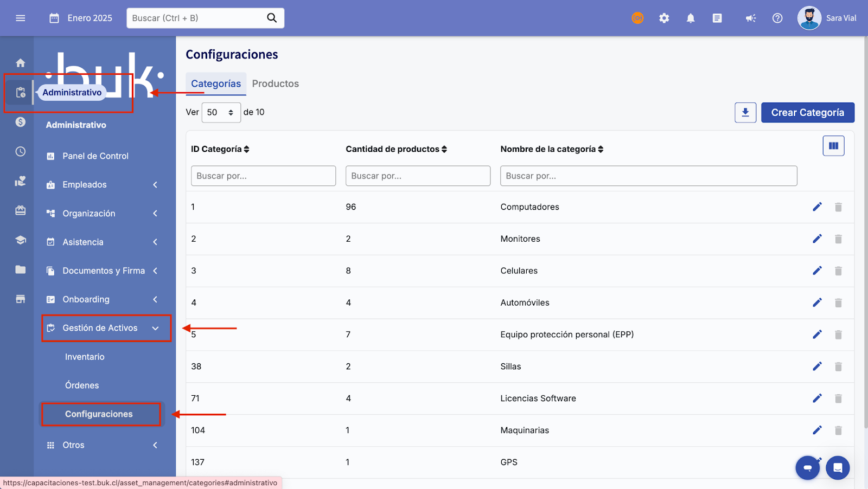Click the Crear Categoría button
Screen dimensions: 868x489
pyautogui.click(x=807, y=112)
